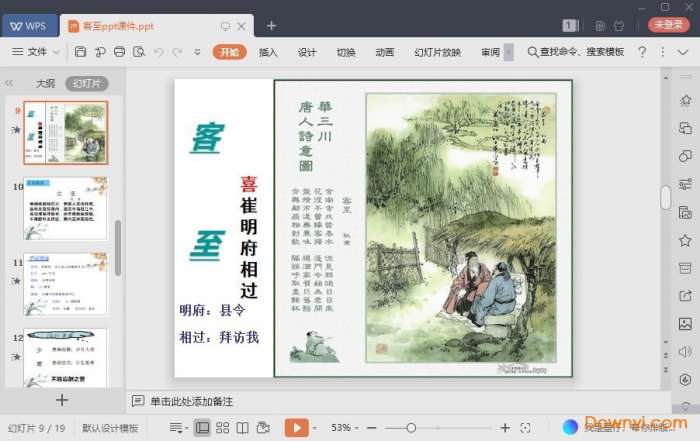Click the speaker icon in the right sidebar
The height and width of the screenshot is (441, 700).
[685, 352]
